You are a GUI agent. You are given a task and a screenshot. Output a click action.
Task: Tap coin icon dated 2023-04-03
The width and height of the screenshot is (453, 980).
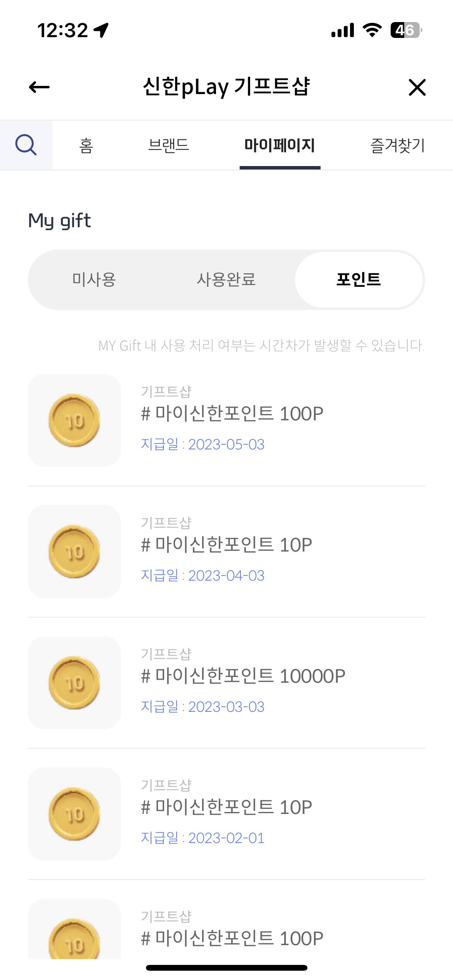pos(74,552)
